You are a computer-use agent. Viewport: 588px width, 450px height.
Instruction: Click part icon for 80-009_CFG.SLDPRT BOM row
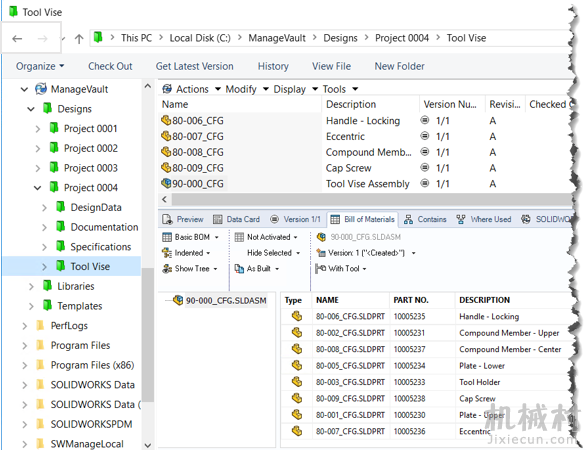(297, 398)
